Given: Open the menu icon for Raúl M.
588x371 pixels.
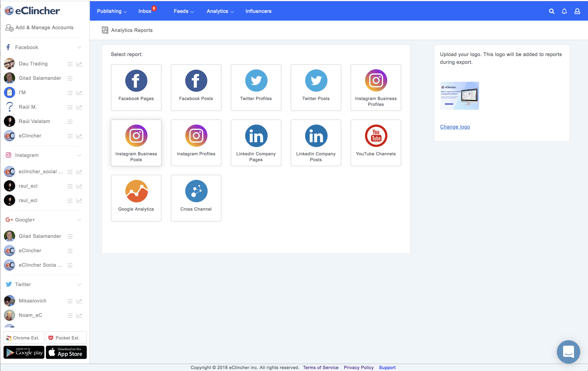Looking at the screenshot, I should [x=70, y=107].
